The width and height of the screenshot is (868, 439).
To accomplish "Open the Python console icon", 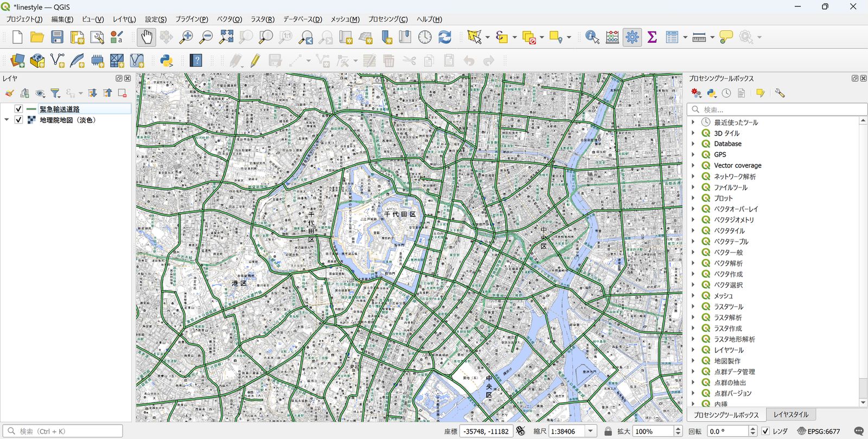I will tap(167, 60).
